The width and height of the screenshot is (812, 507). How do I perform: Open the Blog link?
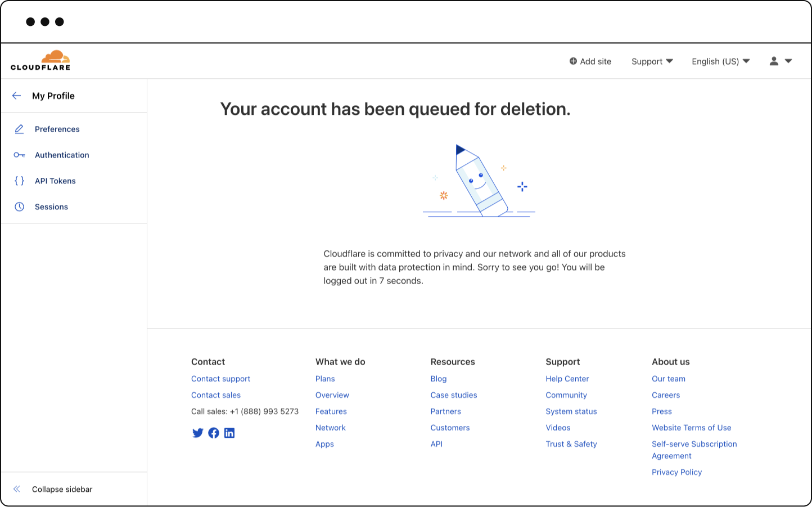coord(439,379)
